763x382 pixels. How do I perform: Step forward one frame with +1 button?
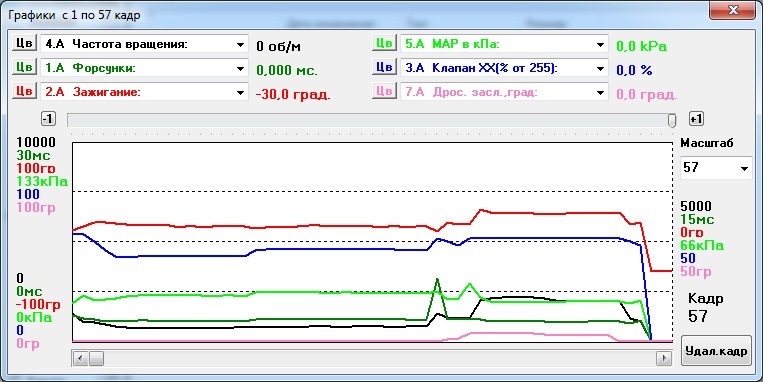[696, 119]
